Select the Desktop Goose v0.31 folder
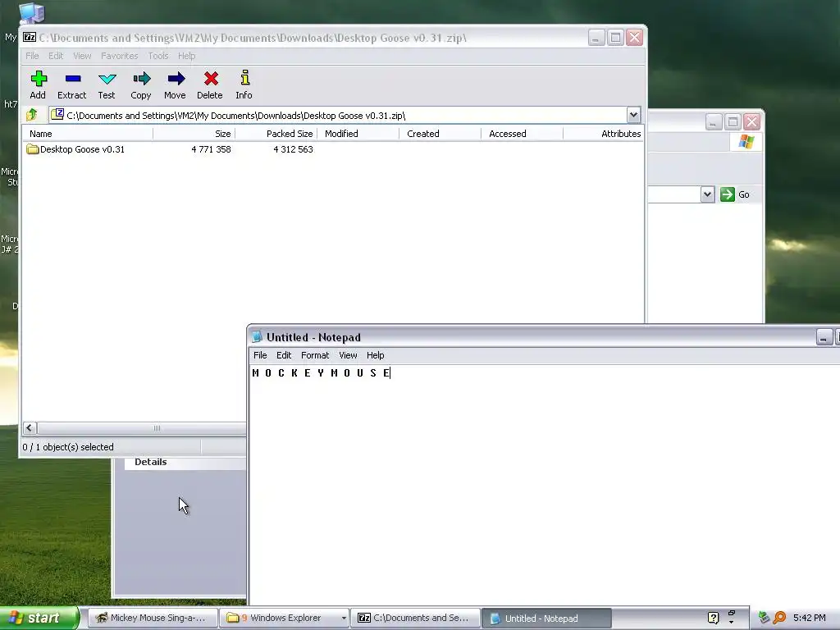 point(75,149)
